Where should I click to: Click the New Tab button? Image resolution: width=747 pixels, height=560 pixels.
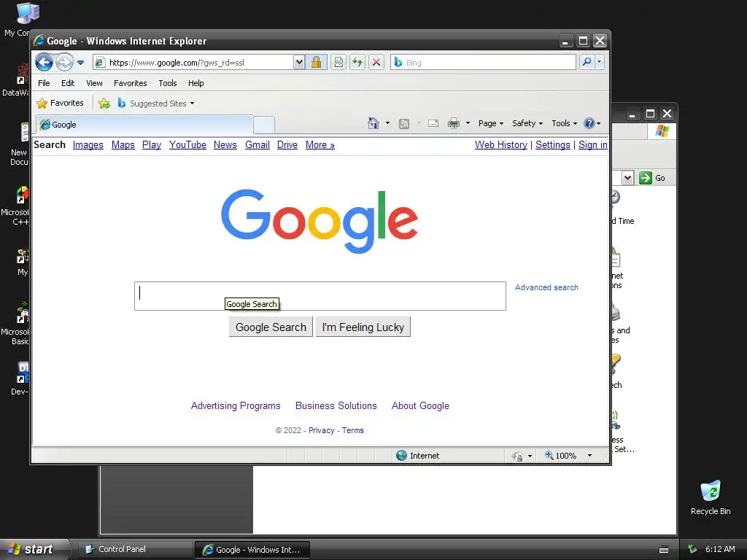[x=264, y=125]
